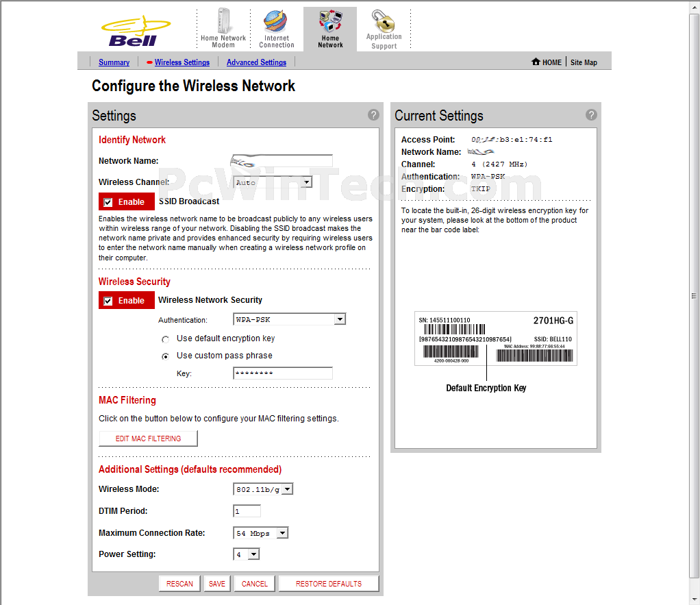Click the pass phrase Key input field
This screenshot has height=605, width=700.
[283, 373]
